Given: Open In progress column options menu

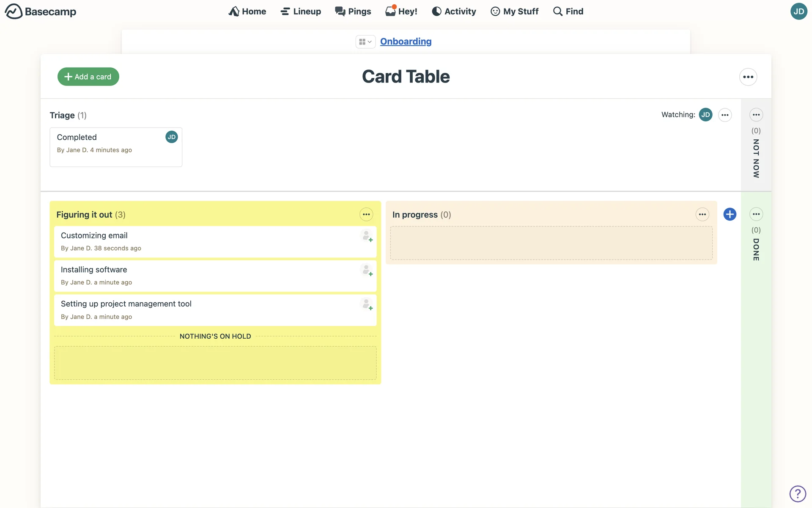Looking at the screenshot, I should click(x=702, y=215).
